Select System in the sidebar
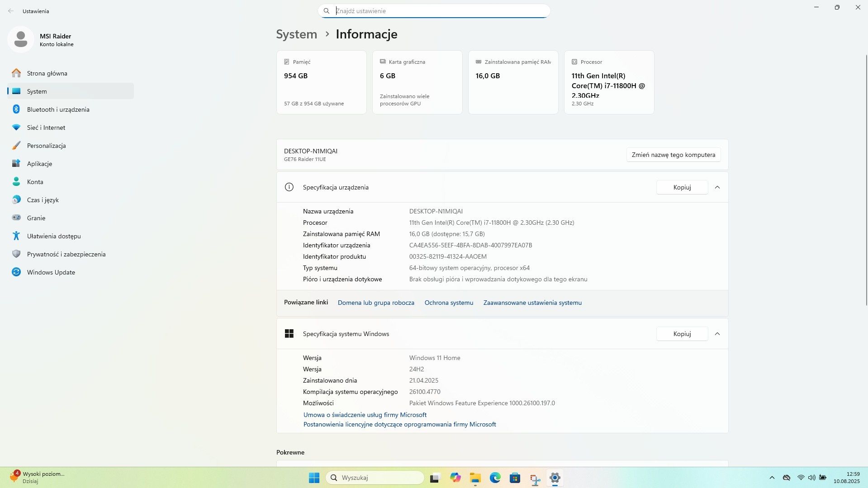 pos(71,91)
